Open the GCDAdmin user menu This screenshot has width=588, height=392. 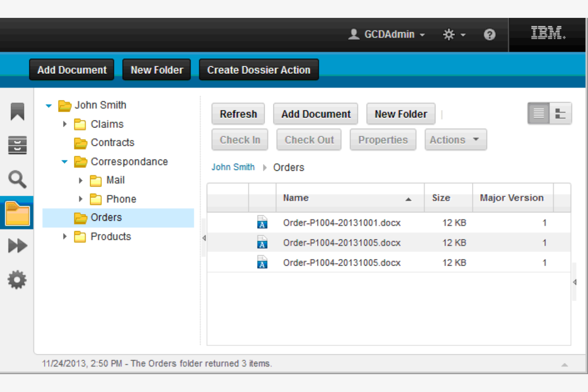(385, 35)
